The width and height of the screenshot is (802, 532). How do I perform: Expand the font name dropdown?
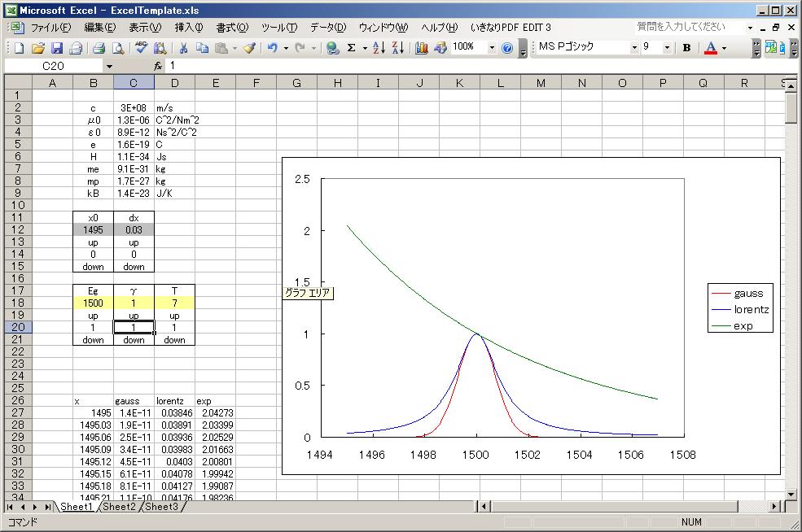pyautogui.click(x=634, y=48)
